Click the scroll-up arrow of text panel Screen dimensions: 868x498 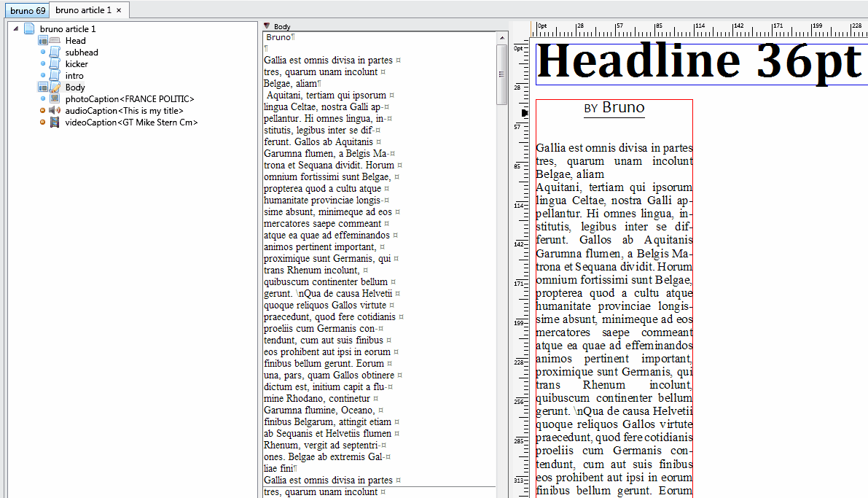point(502,38)
